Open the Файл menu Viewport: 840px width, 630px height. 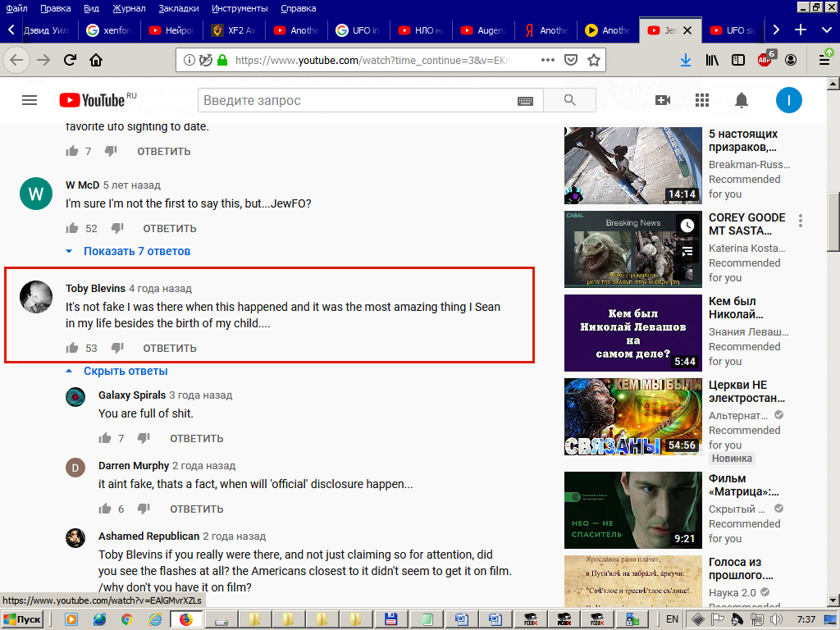[16, 8]
